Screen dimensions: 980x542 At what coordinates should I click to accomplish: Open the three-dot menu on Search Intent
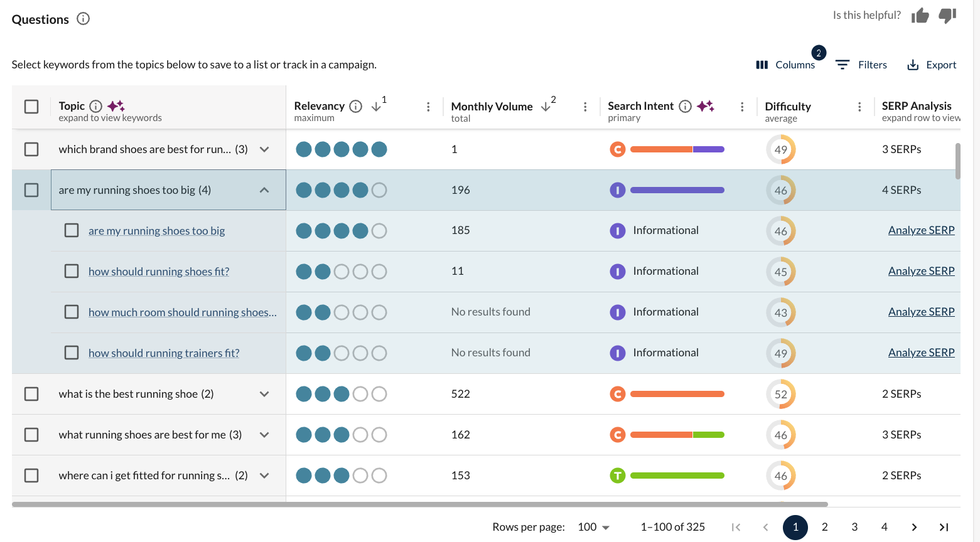click(742, 107)
